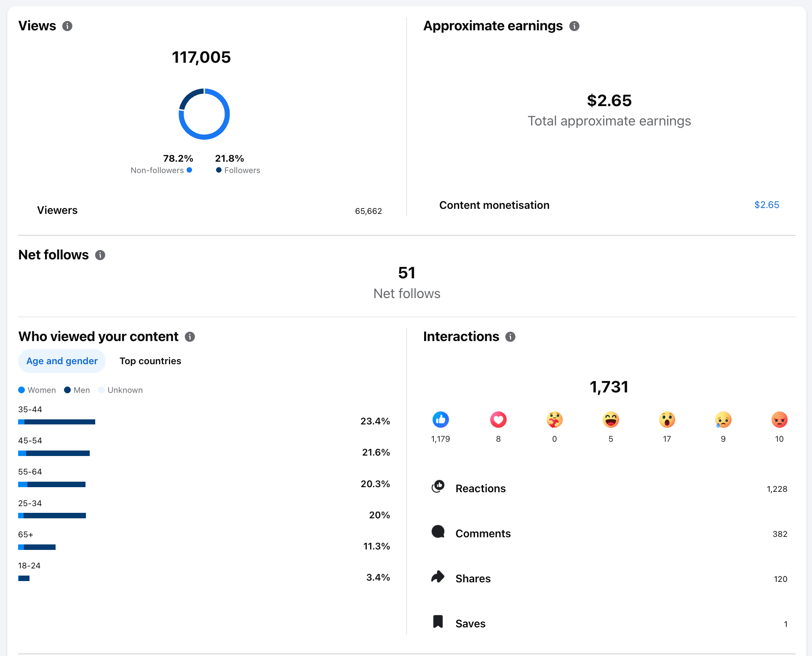Viewport: 812px width, 656px height.
Task: Click the Approximate earnings info icon
Action: pyautogui.click(x=574, y=26)
